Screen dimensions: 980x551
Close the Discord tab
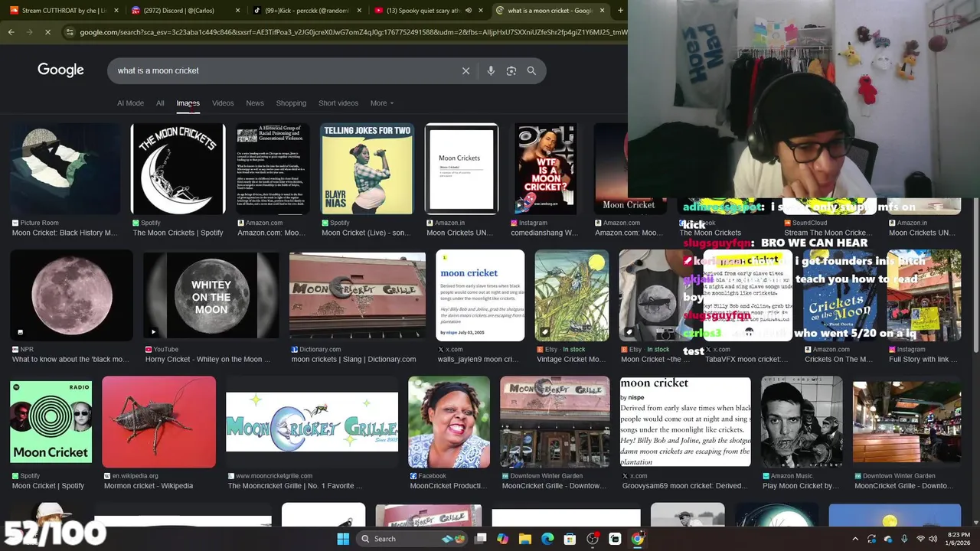pos(237,11)
